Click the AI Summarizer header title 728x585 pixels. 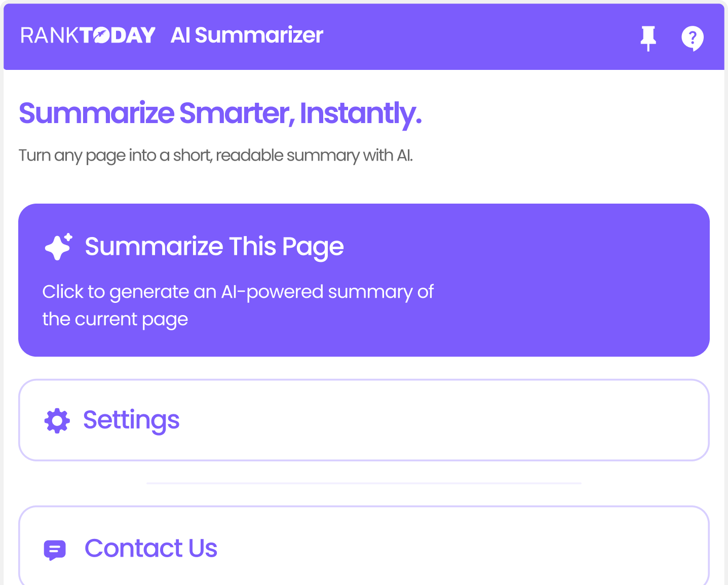(x=247, y=35)
